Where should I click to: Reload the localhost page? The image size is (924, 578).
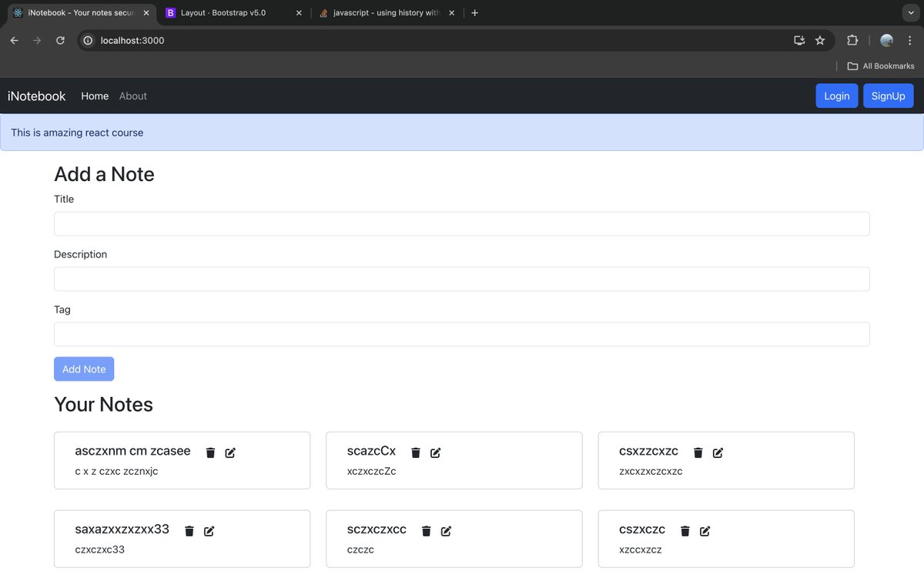tap(60, 40)
